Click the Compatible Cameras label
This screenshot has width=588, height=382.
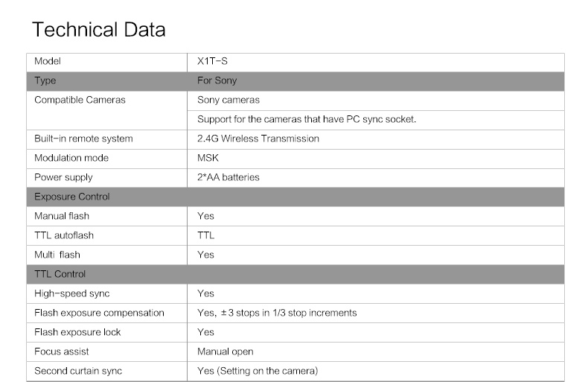80,100
